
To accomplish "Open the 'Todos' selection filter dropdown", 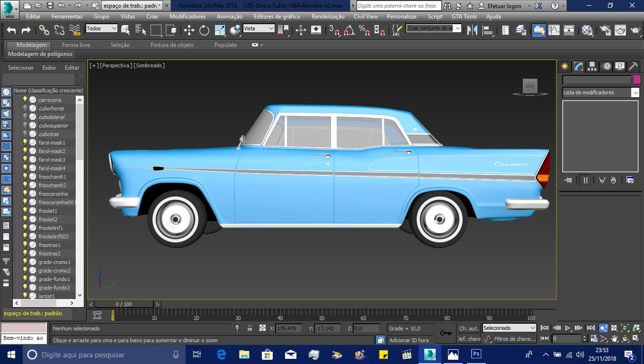I will [101, 28].
